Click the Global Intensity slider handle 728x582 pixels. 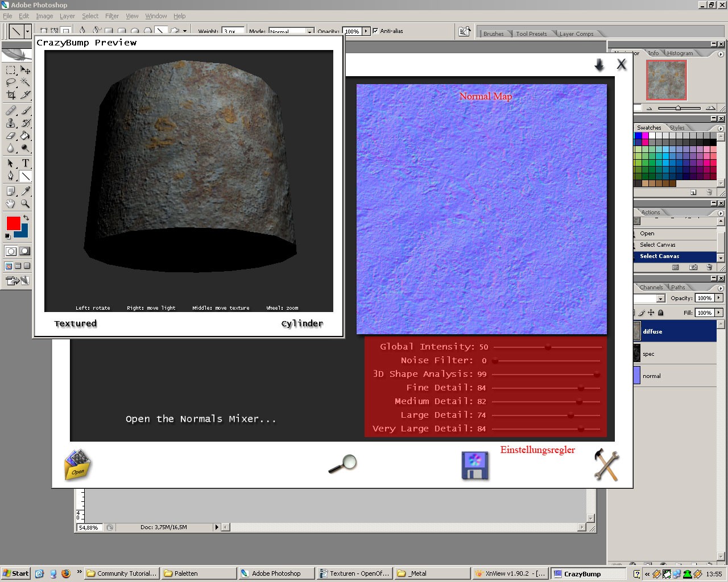[x=548, y=347]
